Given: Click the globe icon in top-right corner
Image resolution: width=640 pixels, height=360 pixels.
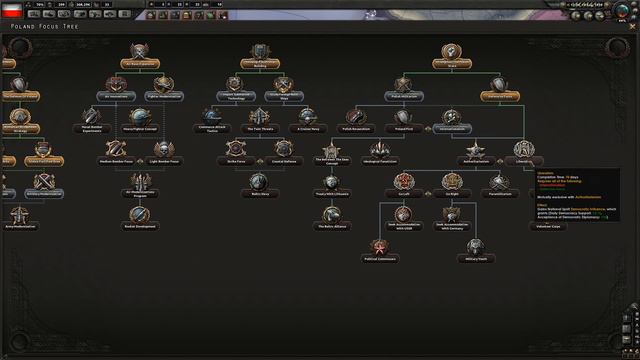Looking at the screenshot, I should coord(622,11).
